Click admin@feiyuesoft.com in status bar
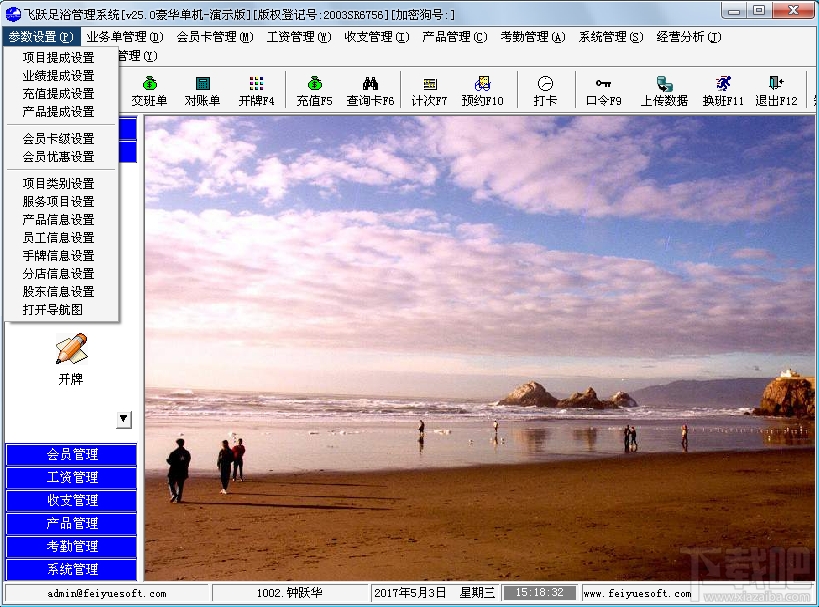This screenshot has width=819, height=607. [x=107, y=593]
